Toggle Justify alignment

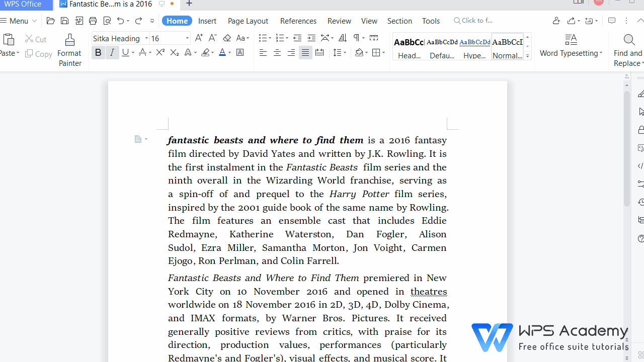tap(305, 52)
